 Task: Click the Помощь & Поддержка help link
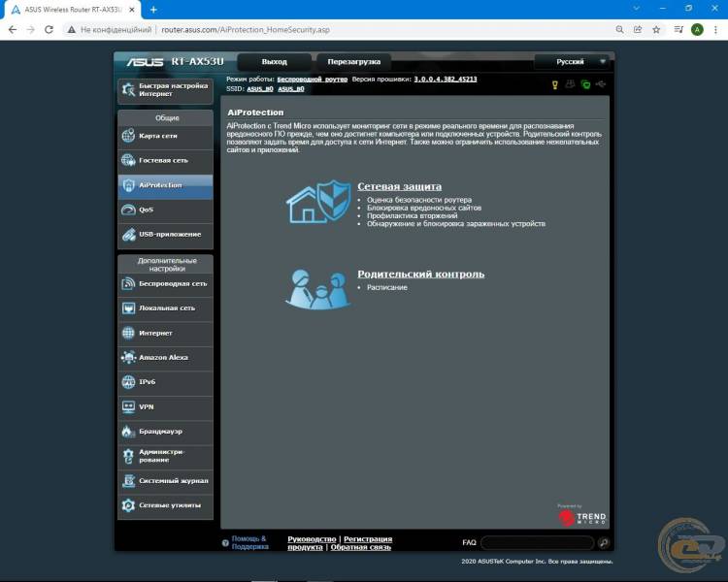click(249, 543)
